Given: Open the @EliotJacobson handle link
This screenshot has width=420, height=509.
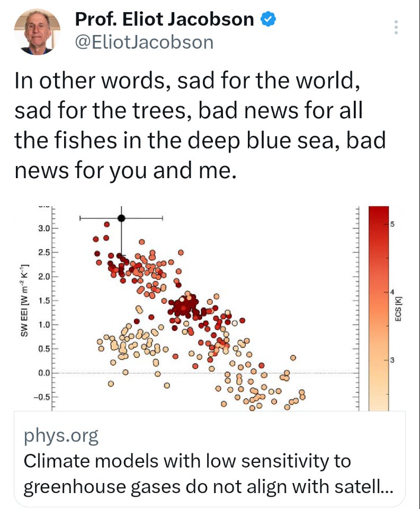Looking at the screenshot, I should pos(145,42).
